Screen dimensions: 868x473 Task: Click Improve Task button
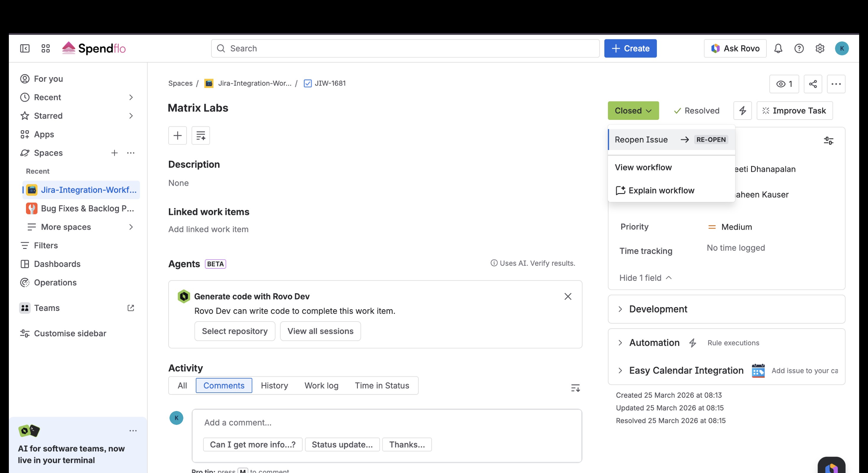click(x=794, y=110)
